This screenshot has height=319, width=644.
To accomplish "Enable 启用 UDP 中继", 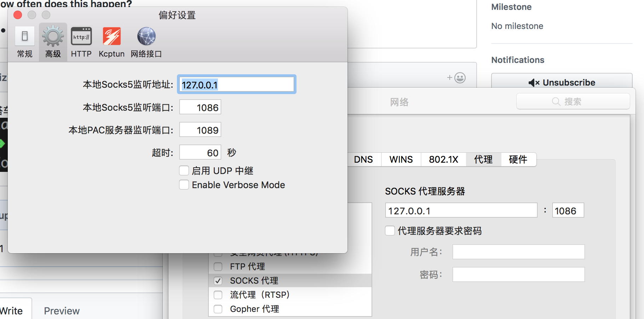I will (184, 170).
